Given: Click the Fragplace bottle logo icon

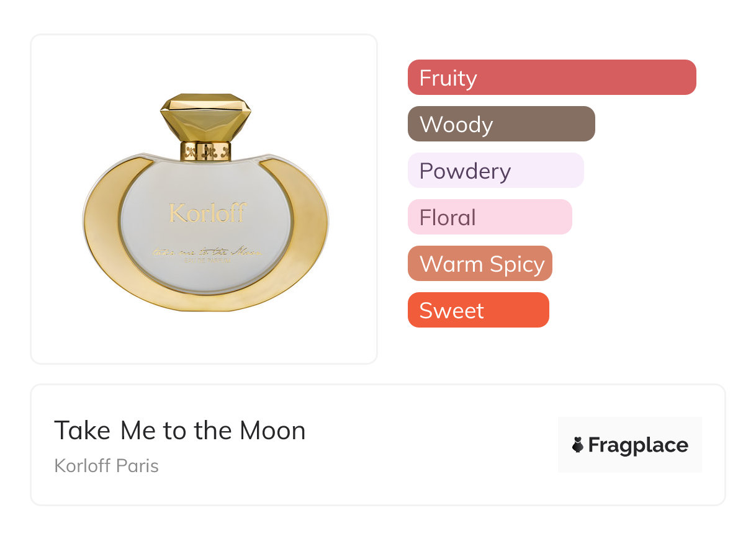Looking at the screenshot, I should [578, 445].
